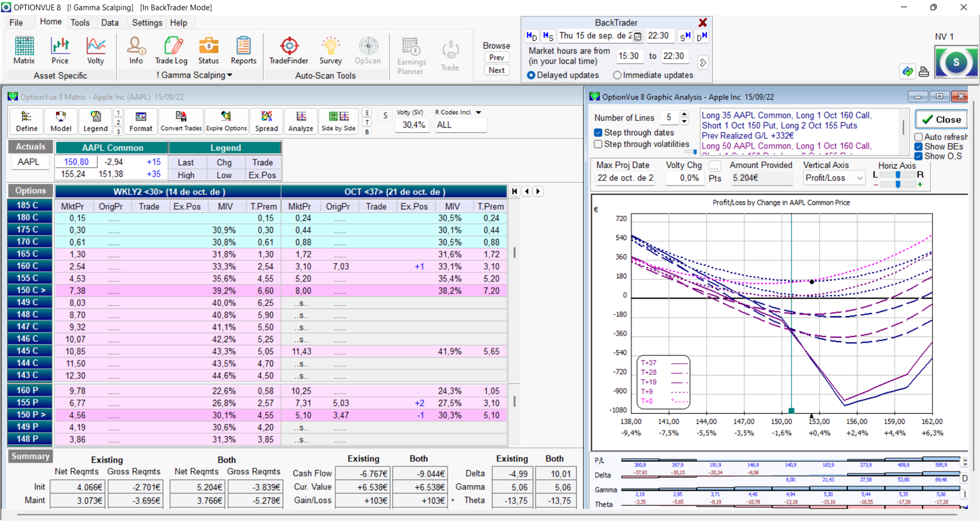Toggle Step through dates checkbox
The image size is (980, 521).
click(x=598, y=132)
